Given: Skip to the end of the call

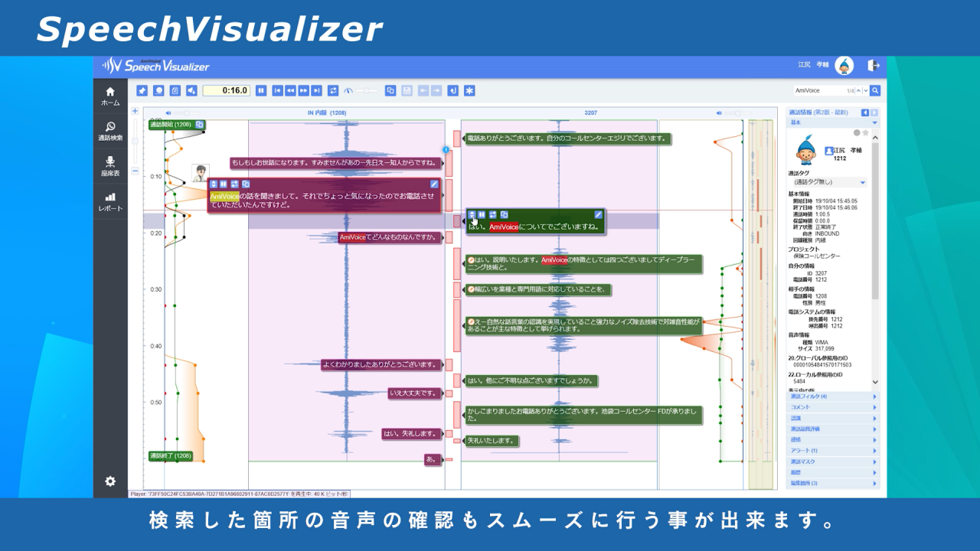Looking at the screenshot, I should coord(317,90).
